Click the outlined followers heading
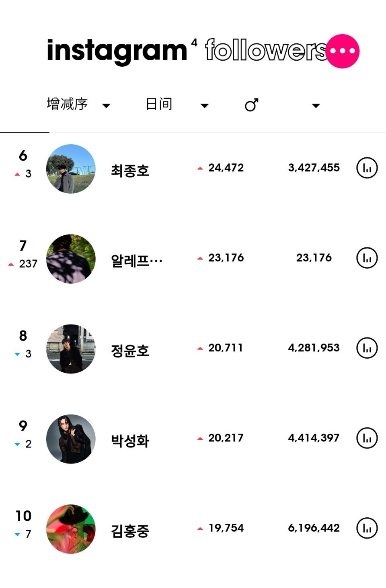The height and width of the screenshot is (588, 386). (266, 50)
